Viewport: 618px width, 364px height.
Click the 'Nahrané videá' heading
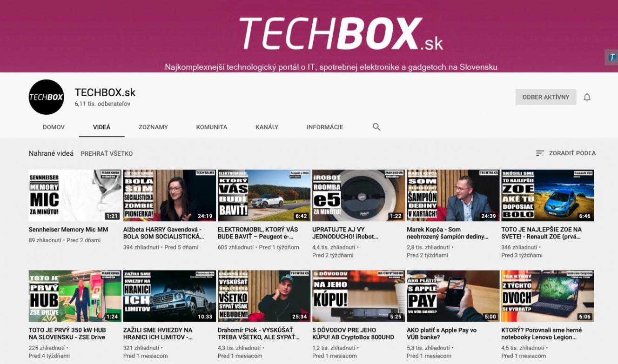coord(51,153)
